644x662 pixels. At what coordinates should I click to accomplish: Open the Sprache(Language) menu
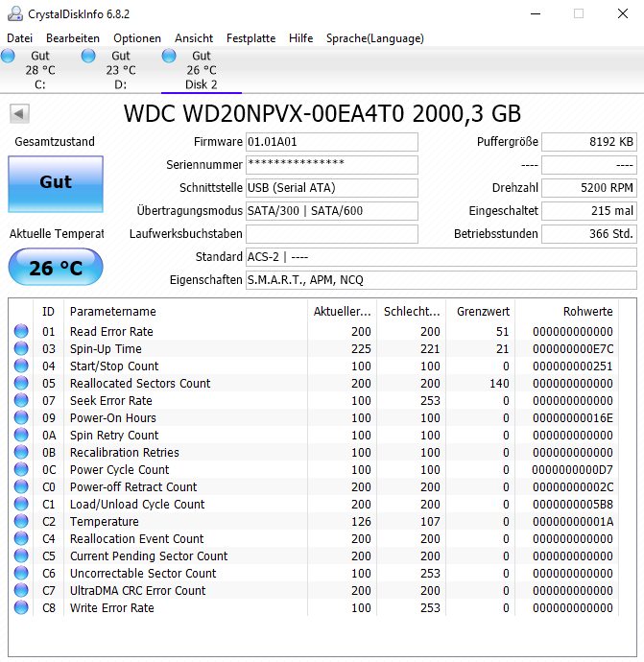(x=375, y=38)
